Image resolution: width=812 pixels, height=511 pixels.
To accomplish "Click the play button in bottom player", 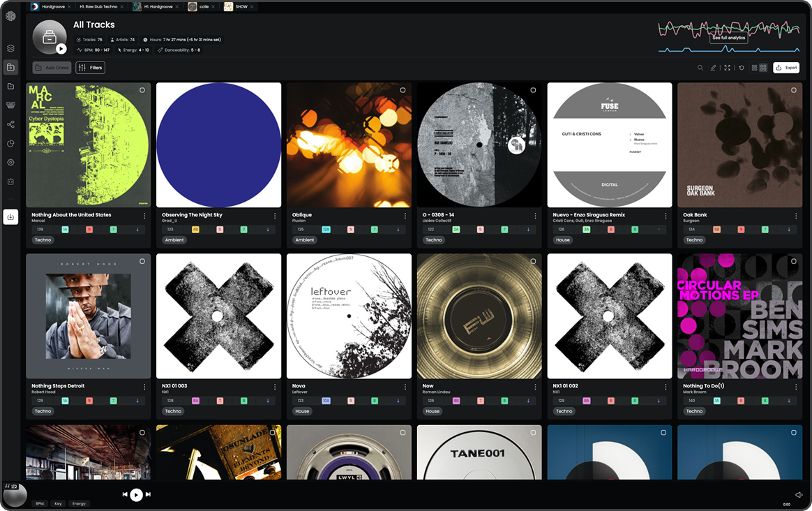I will (x=136, y=495).
